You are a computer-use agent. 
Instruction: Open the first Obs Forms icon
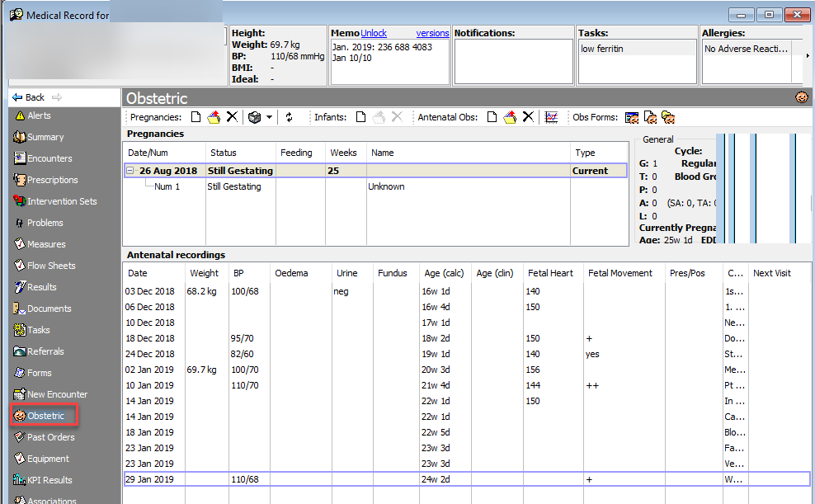click(x=632, y=117)
